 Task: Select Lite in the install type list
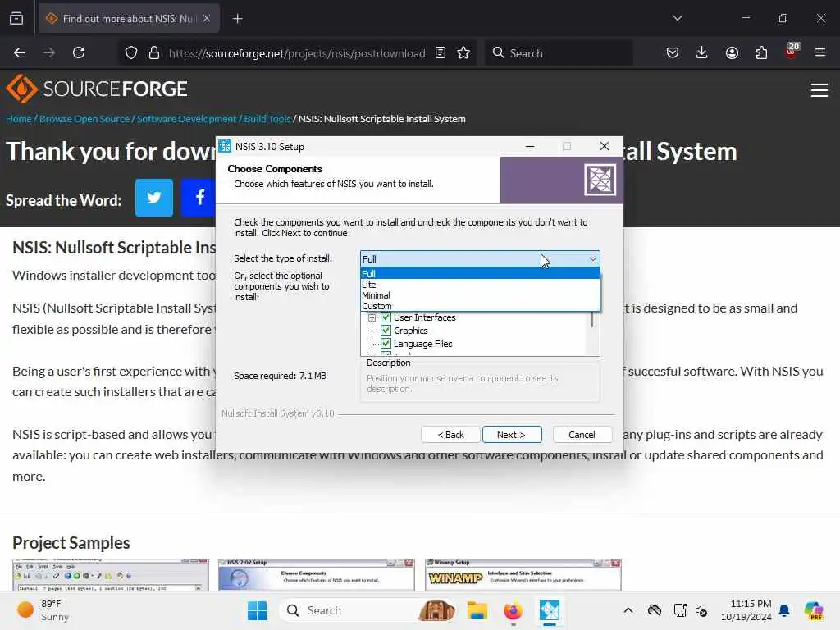[x=480, y=285]
